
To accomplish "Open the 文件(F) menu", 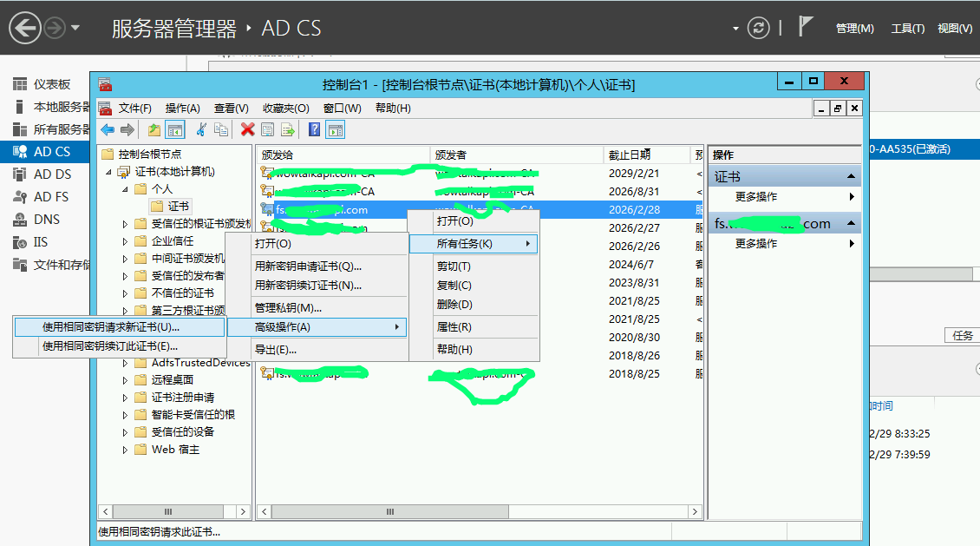I will coord(135,109).
